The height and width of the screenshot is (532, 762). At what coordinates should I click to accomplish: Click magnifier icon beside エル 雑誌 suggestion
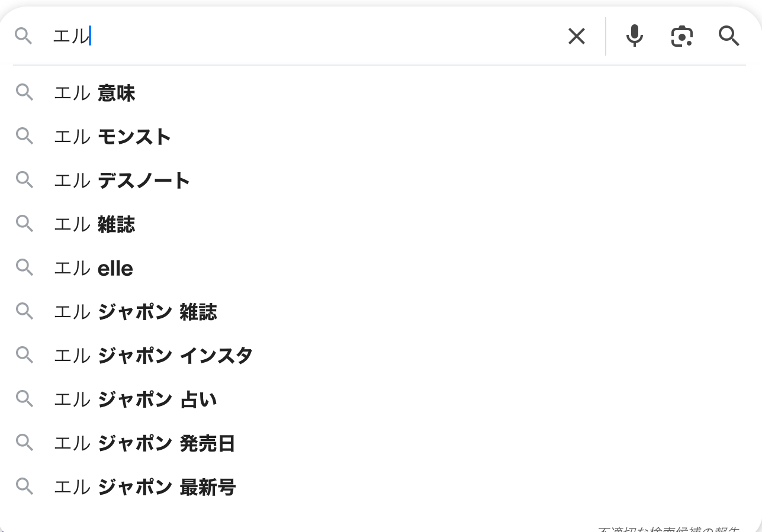click(24, 224)
